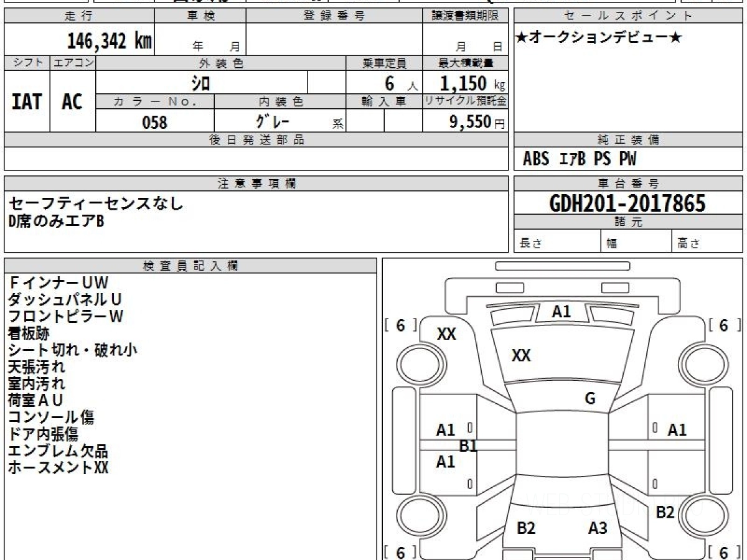Click the 最大積載量 header

pyautogui.click(x=465, y=63)
